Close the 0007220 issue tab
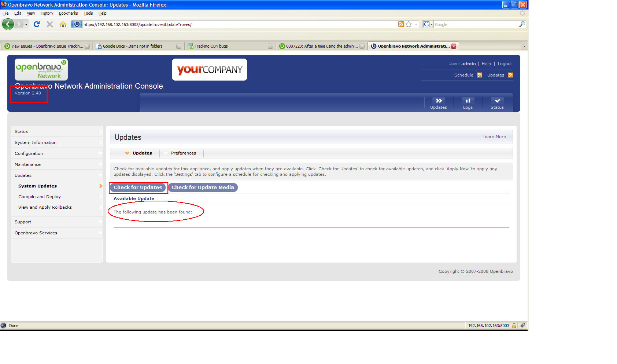This screenshot has width=617, height=364. click(362, 46)
